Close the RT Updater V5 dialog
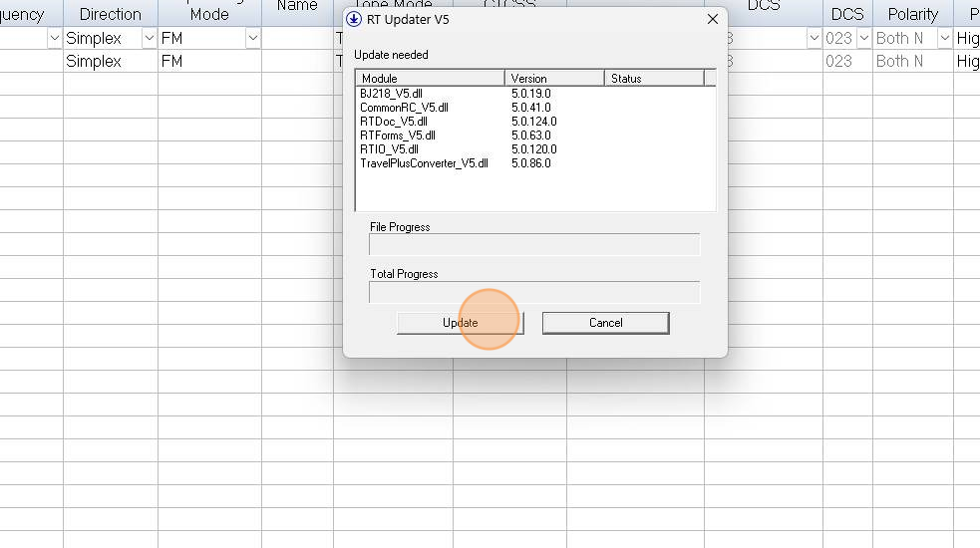 click(x=713, y=19)
